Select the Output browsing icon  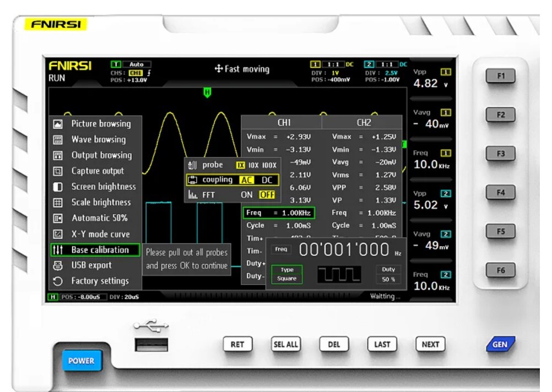tap(58, 155)
